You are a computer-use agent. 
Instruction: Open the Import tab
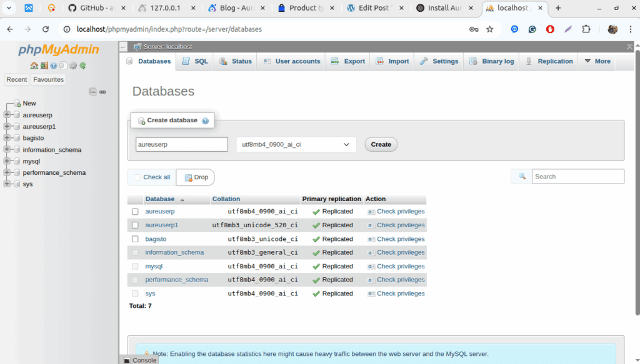point(392,61)
